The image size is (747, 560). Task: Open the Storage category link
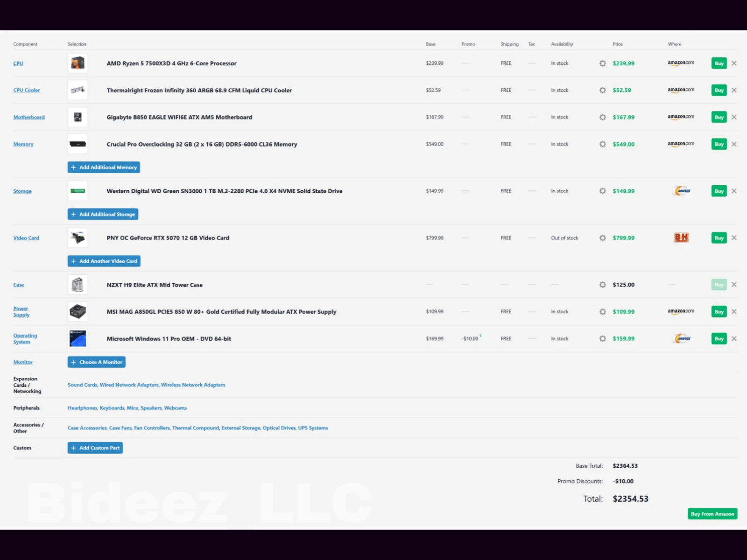22,191
